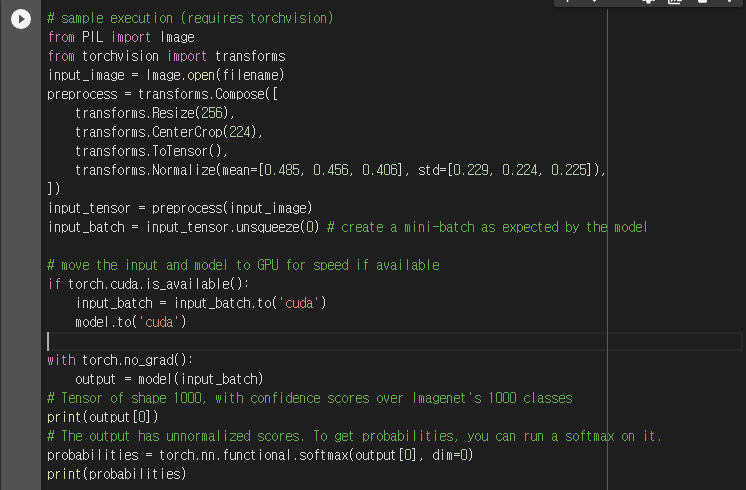
Task: Run the code cell with the play button
Action: [21, 19]
